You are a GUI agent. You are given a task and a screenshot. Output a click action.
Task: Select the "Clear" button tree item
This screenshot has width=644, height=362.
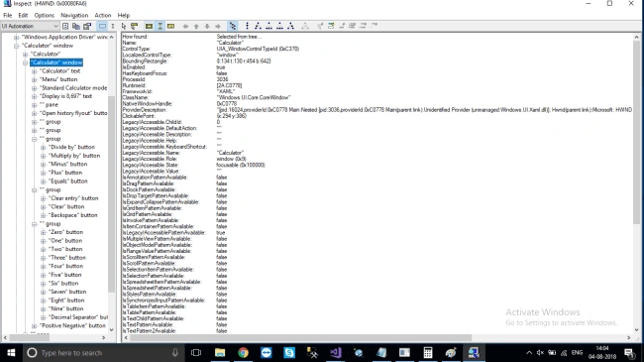tap(66, 206)
